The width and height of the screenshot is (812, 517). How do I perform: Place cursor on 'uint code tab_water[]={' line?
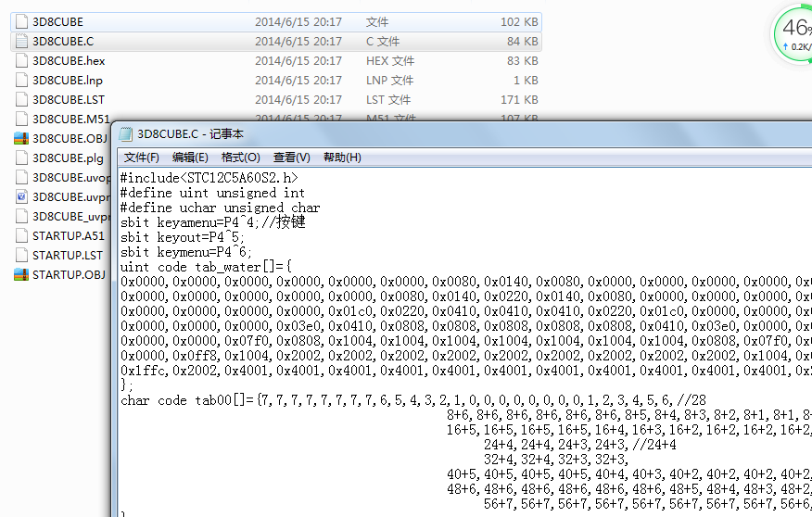pos(206,267)
